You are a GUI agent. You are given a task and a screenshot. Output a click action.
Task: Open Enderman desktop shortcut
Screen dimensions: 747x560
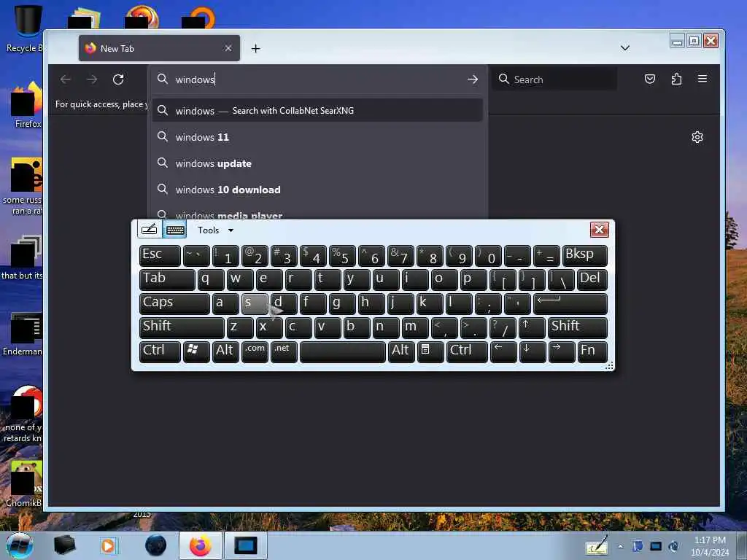(x=23, y=334)
